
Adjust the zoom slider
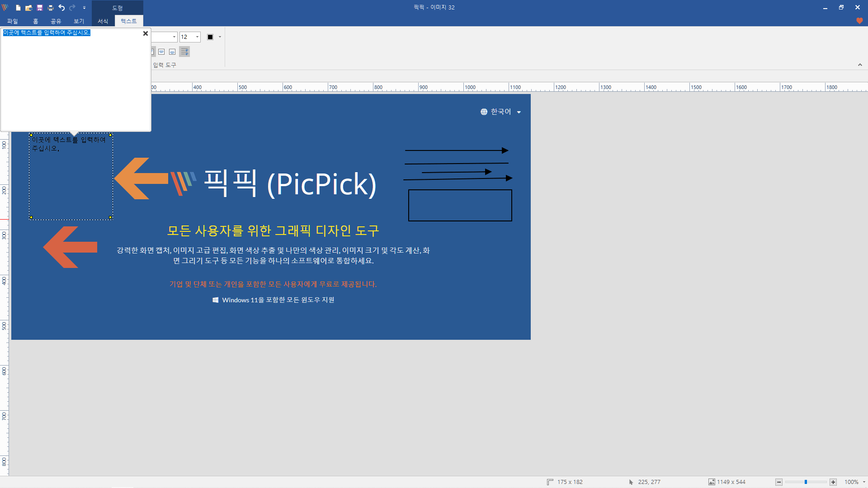(807, 482)
